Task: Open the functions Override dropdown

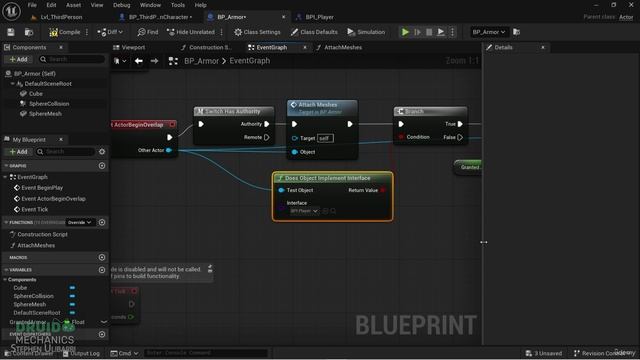Action: coord(80,222)
